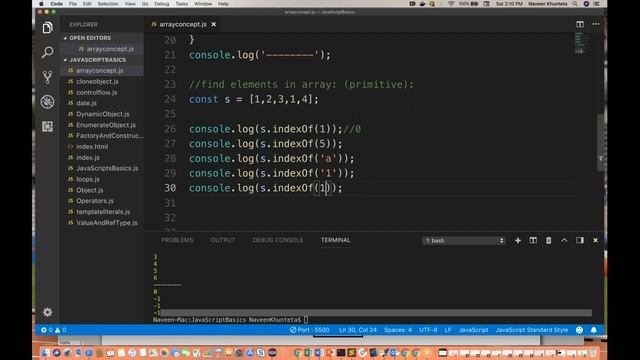Select the arrayconcept.js editor tab
The image size is (640, 360).
pos(183,24)
